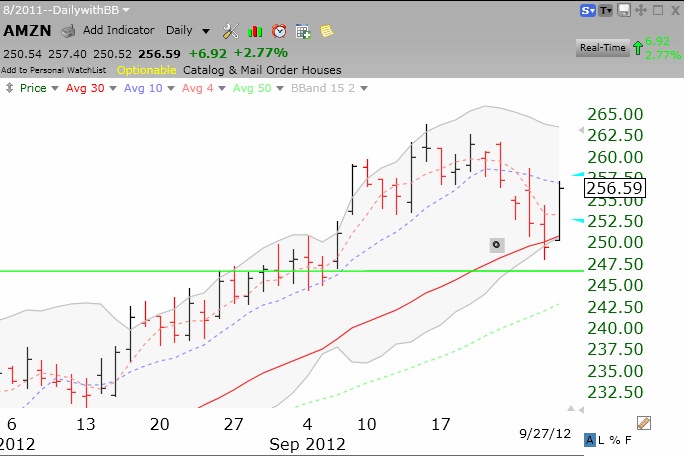Click the 265.00 price axis label

click(615, 114)
